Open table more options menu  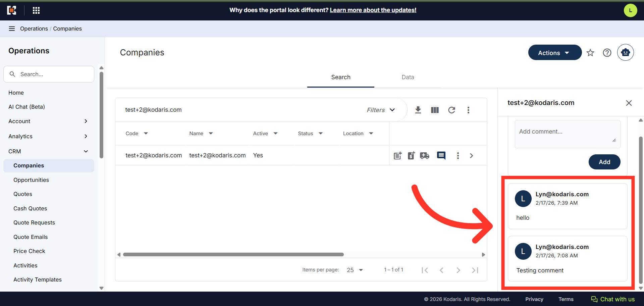point(468,110)
